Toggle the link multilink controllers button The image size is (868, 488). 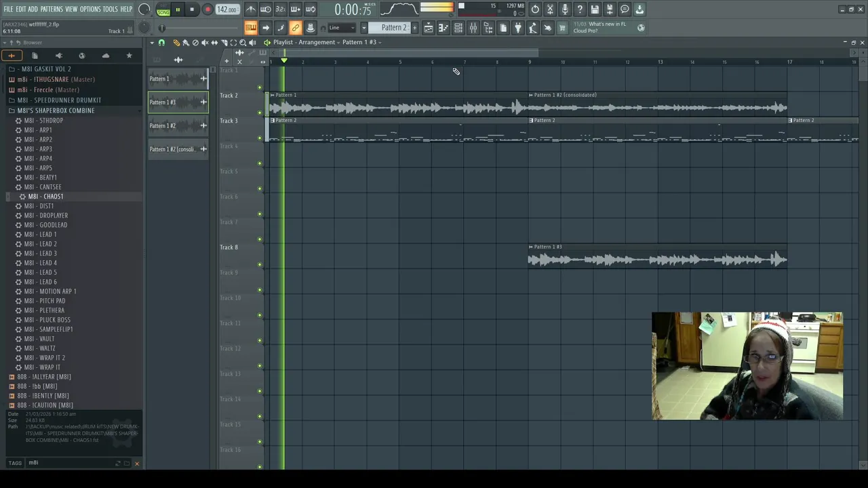coord(295,28)
